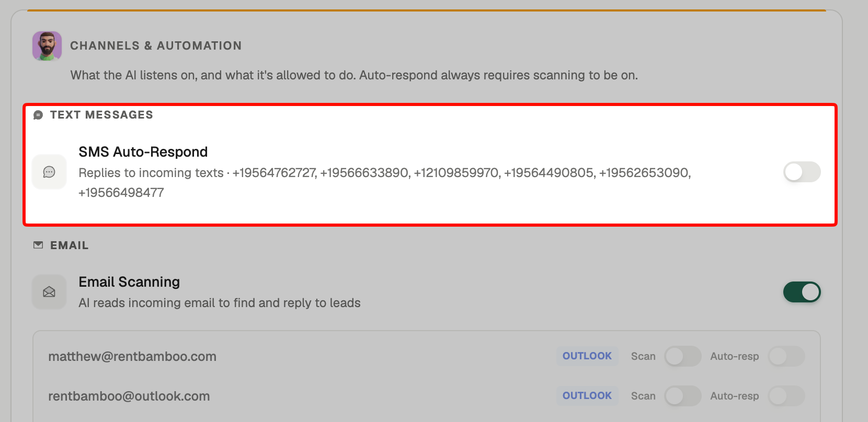This screenshot has width=868, height=422.
Task: Enable Scan for matthew@rentbamboo.com
Action: pos(683,356)
